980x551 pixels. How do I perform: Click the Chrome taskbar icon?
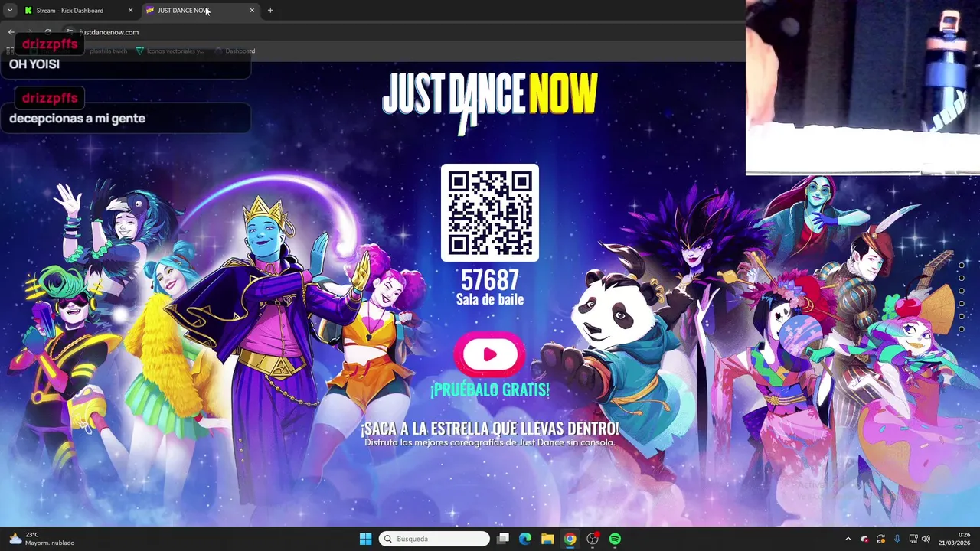point(570,539)
